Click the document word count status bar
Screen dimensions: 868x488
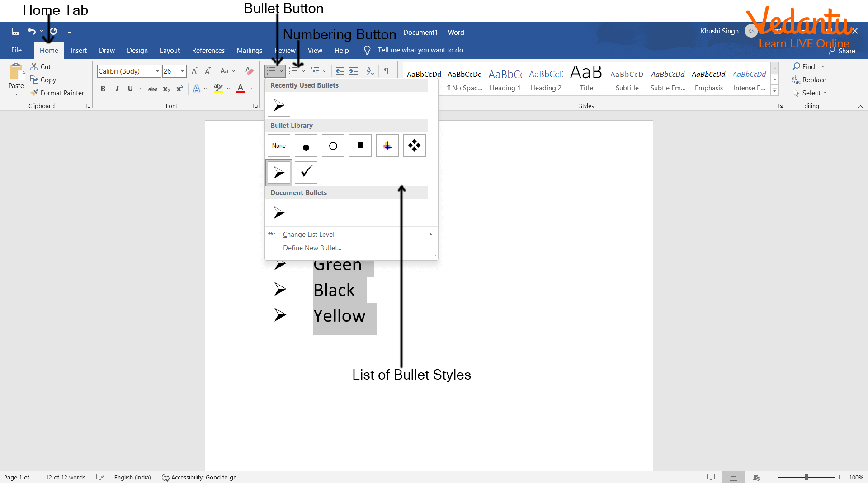[x=66, y=477]
